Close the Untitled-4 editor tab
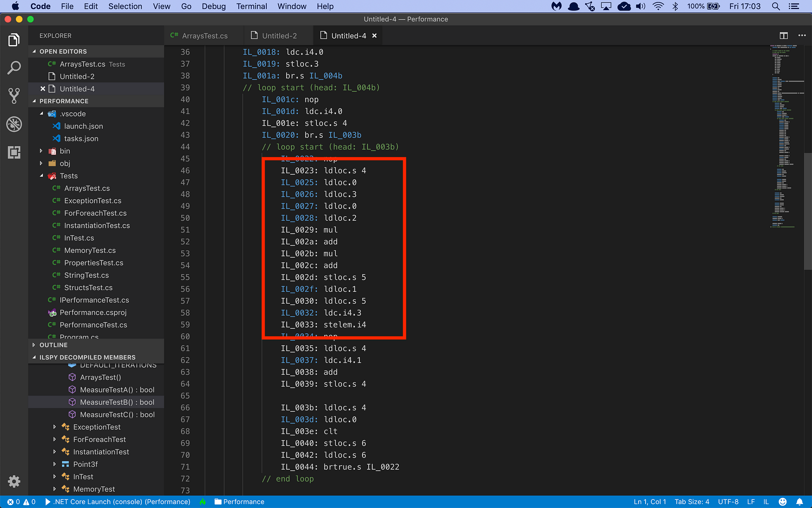812x508 pixels. point(374,36)
